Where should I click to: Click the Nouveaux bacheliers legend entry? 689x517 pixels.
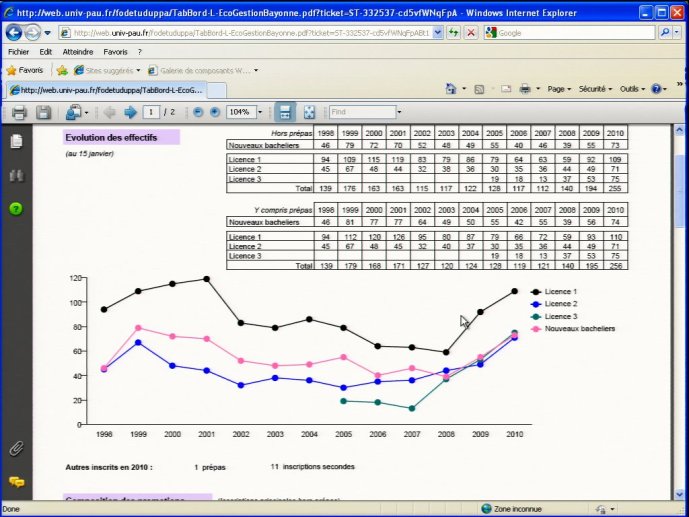(x=573, y=329)
